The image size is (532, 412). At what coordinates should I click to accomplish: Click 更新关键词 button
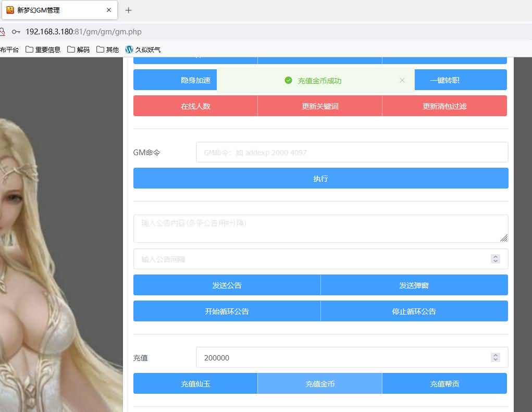pos(320,106)
